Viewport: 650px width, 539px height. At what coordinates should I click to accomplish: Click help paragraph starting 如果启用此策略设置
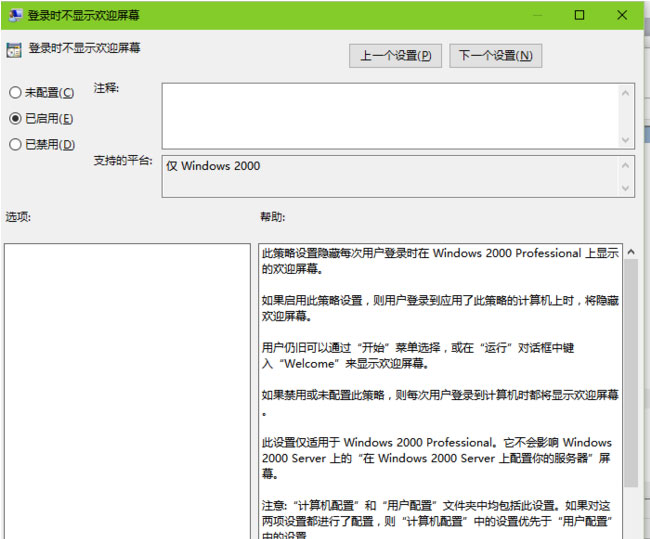440,308
